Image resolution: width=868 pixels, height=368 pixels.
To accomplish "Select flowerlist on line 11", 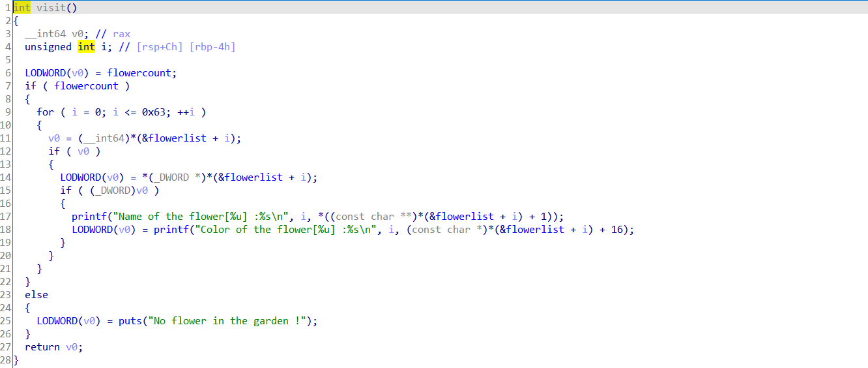I will tap(177, 138).
